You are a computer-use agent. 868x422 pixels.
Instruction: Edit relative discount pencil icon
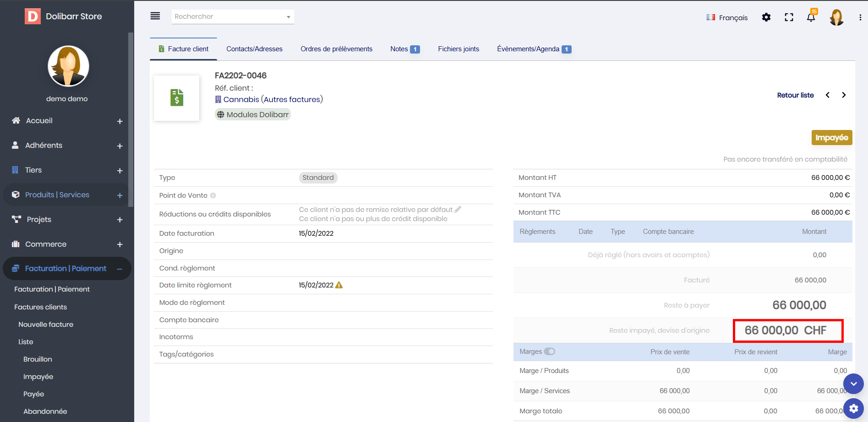[458, 210]
